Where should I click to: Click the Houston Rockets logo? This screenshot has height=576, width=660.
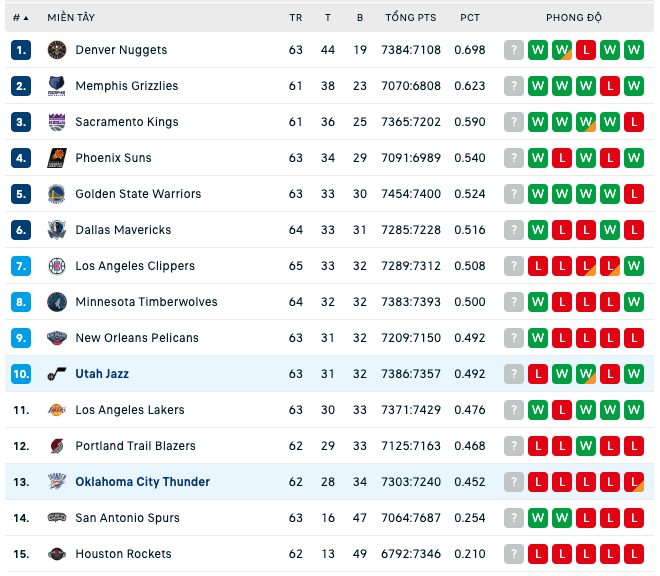click(57, 554)
